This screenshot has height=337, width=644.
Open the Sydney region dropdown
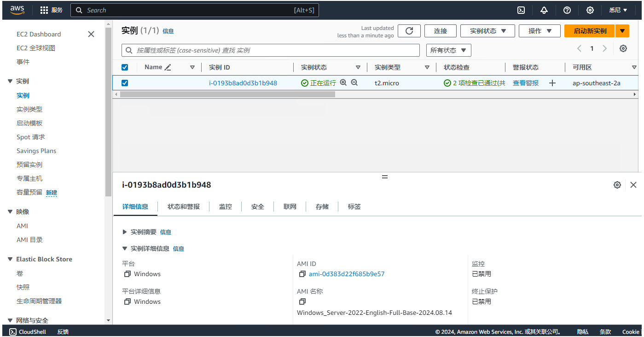[618, 10]
